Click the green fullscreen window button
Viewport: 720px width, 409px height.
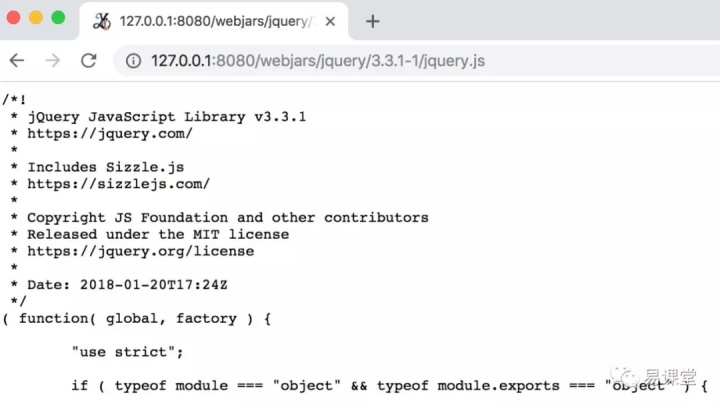pos(58,18)
